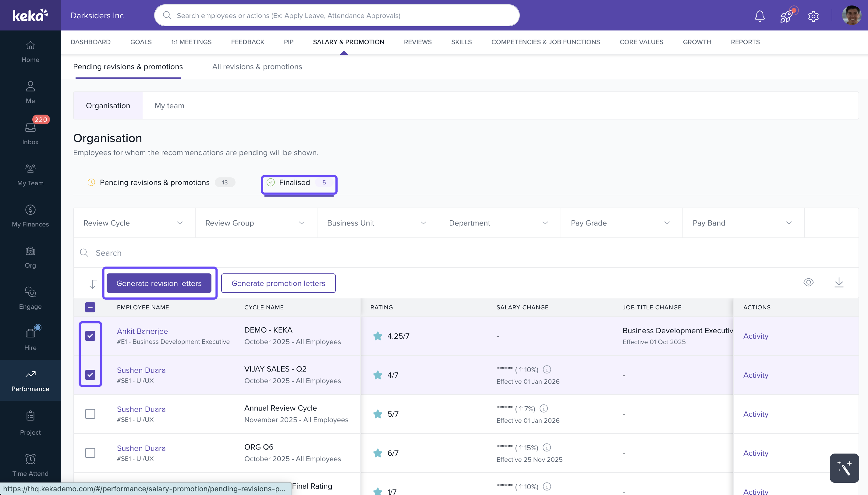Click the rocket icon in the header

point(786,16)
